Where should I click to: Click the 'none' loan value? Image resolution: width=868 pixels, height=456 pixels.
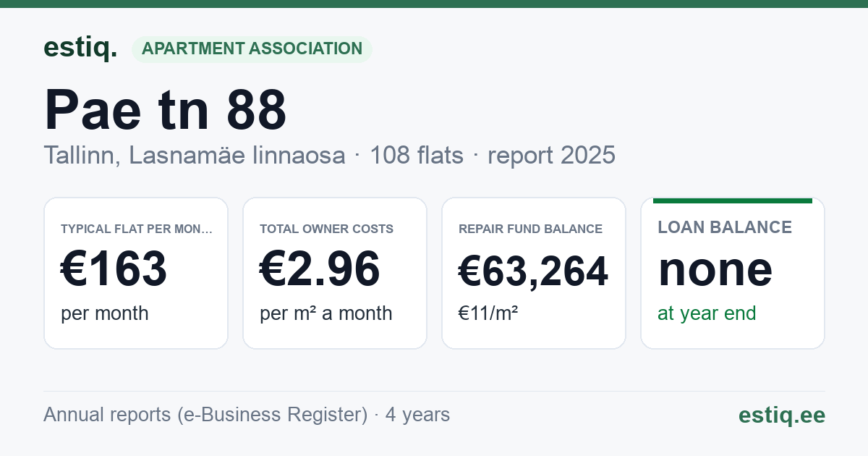[x=715, y=269]
